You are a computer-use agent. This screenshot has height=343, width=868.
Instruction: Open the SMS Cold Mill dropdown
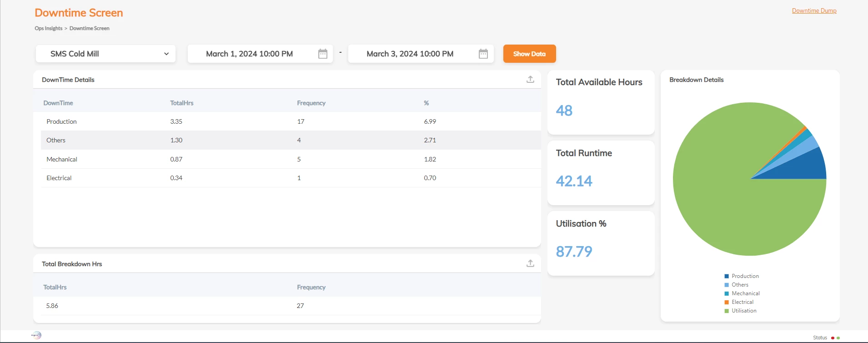(106, 54)
